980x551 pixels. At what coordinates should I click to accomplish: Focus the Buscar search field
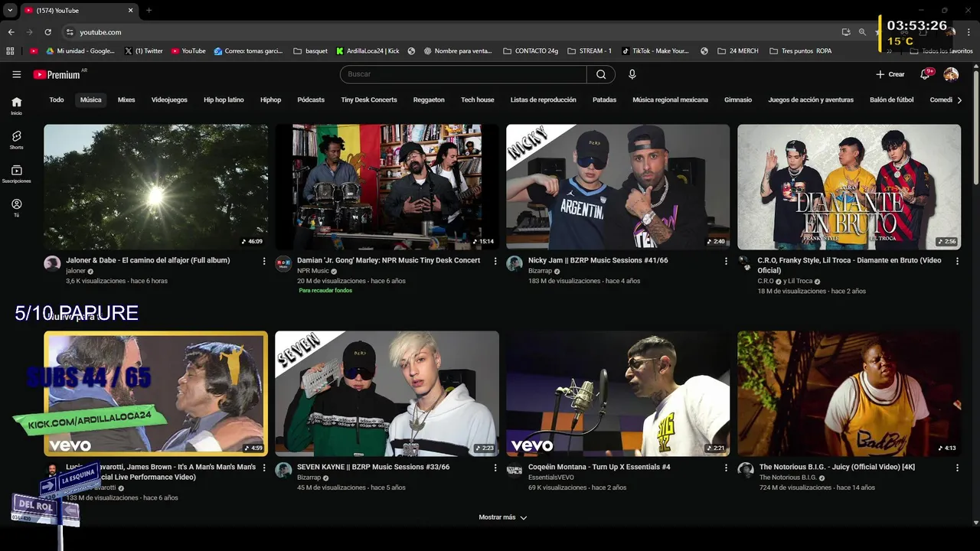(x=464, y=74)
